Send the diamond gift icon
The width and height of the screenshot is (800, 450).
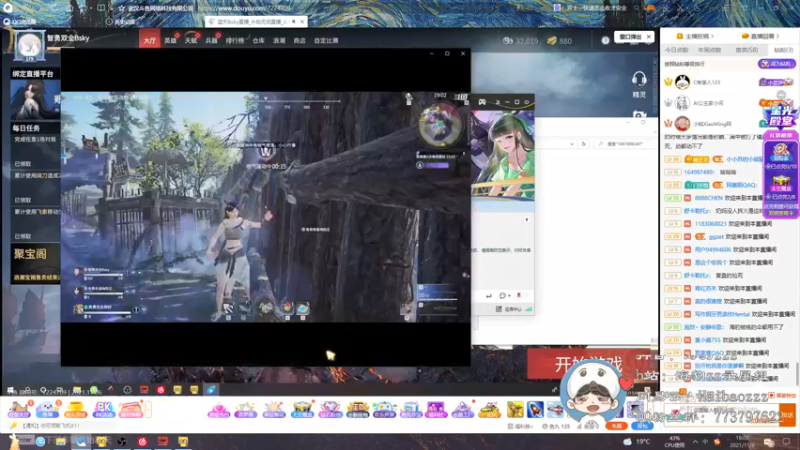pyautogui.click(x=330, y=410)
